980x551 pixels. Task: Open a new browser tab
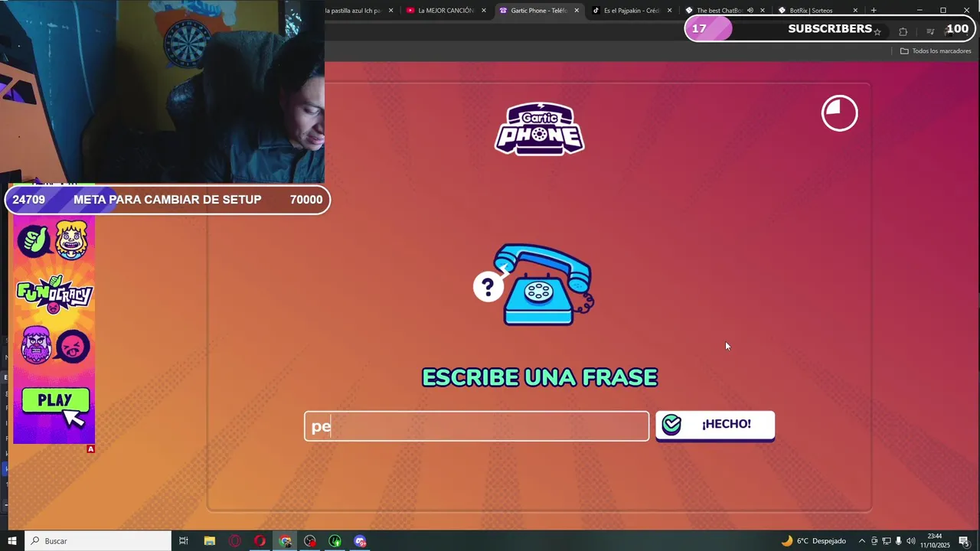coord(874,11)
